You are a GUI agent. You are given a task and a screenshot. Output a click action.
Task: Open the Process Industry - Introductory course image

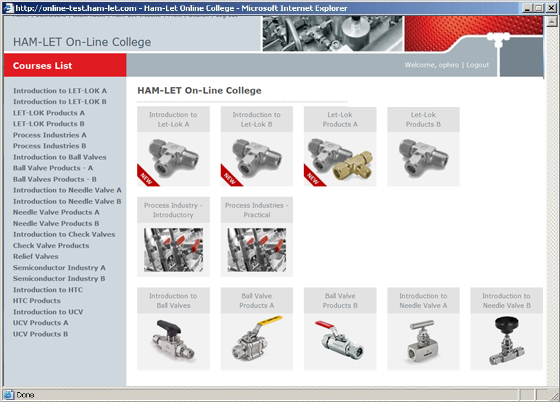click(173, 250)
